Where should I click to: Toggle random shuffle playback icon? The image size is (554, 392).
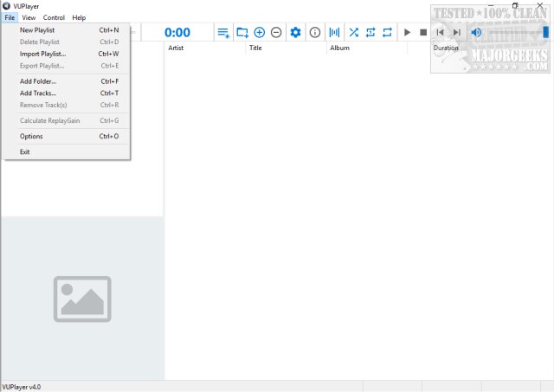point(354,33)
